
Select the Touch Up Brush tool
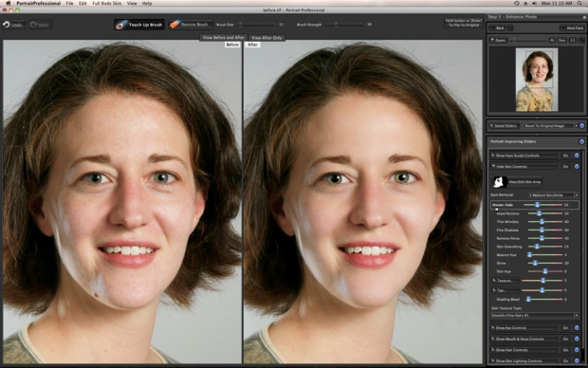pyautogui.click(x=139, y=25)
